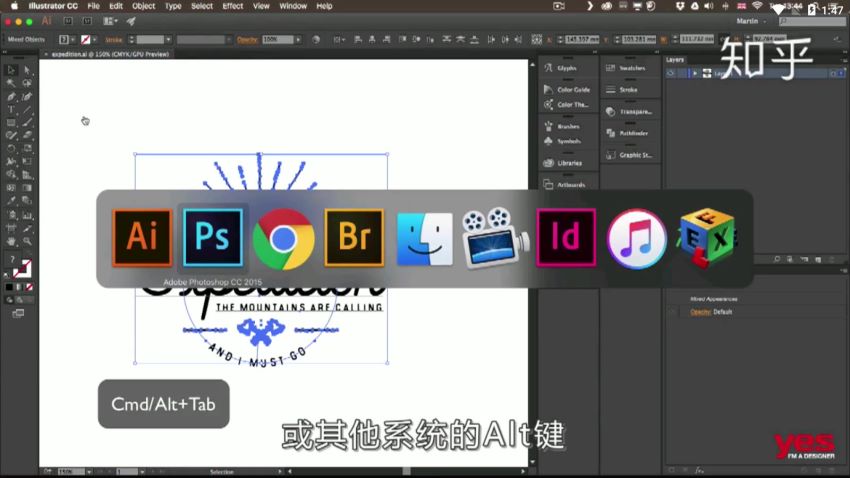Image resolution: width=850 pixels, height=478 pixels.
Task: Open the Help menu
Action: pyautogui.click(x=324, y=6)
